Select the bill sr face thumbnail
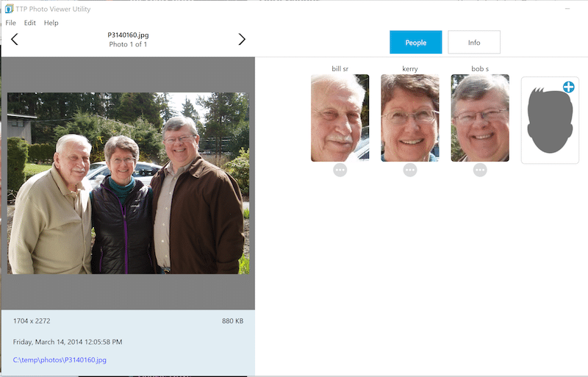588x377 pixels. click(x=340, y=118)
